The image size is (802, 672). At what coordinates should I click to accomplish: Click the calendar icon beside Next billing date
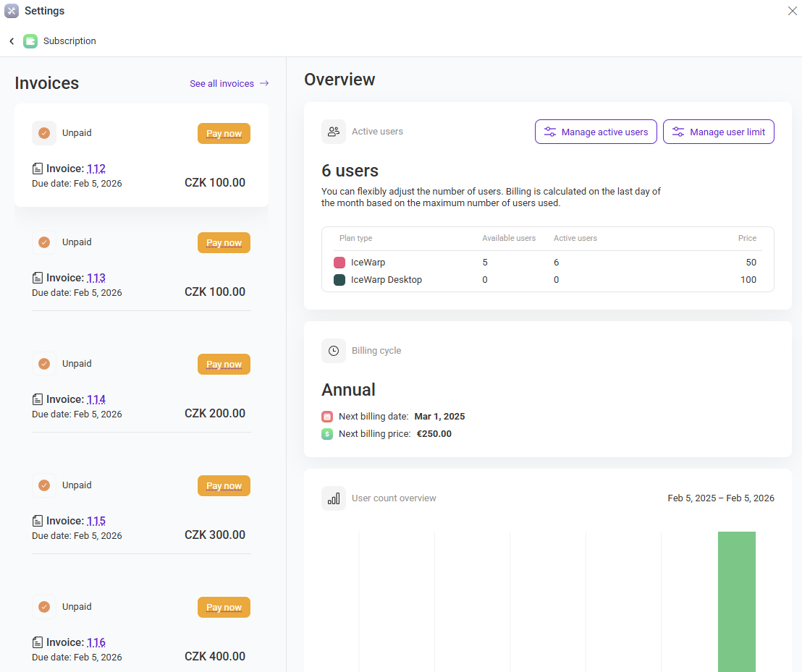click(x=326, y=416)
